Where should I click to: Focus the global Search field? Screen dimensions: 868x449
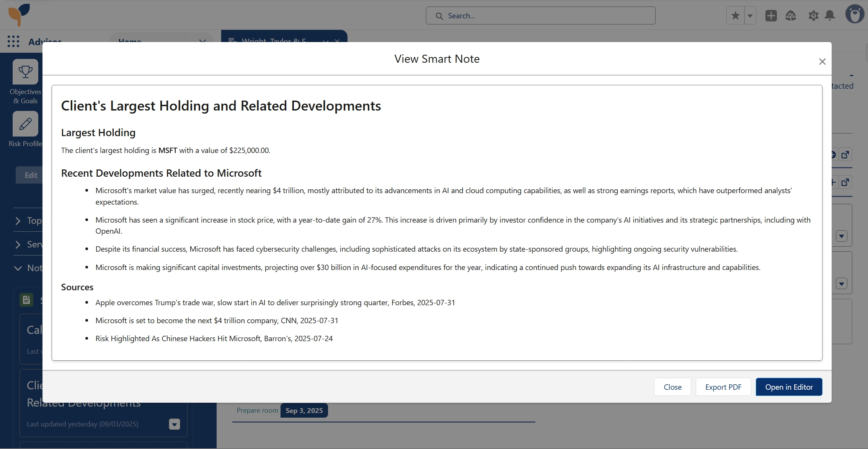(x=540, y=16)
